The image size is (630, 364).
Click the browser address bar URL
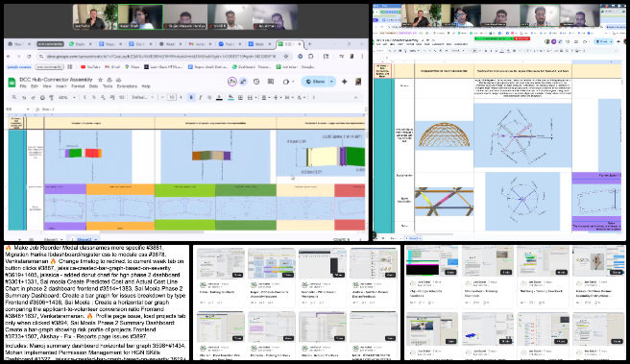pyautogui.click(x=160, y=57)
